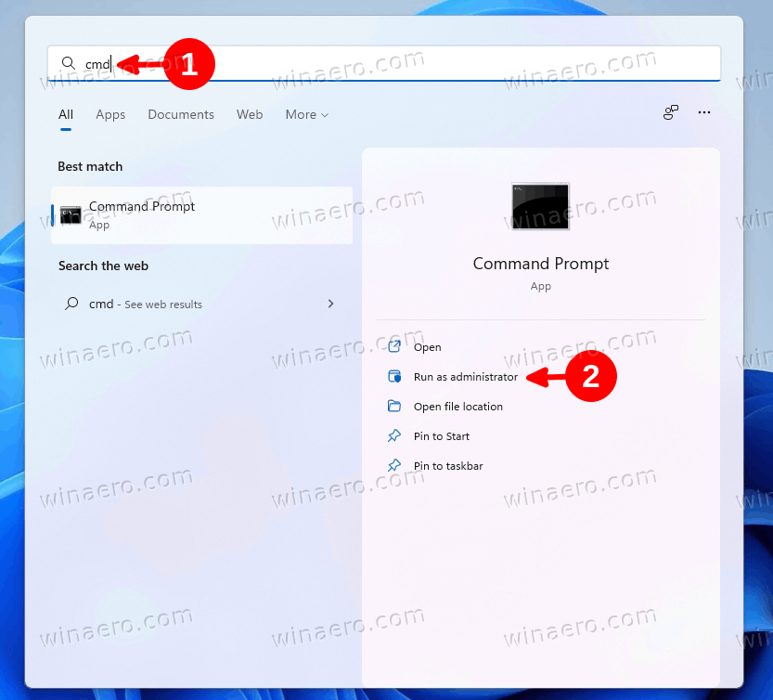Switch to the Web tab
Image resolution: width=773 pixels, height=700 pixels.
click(250, 114)
